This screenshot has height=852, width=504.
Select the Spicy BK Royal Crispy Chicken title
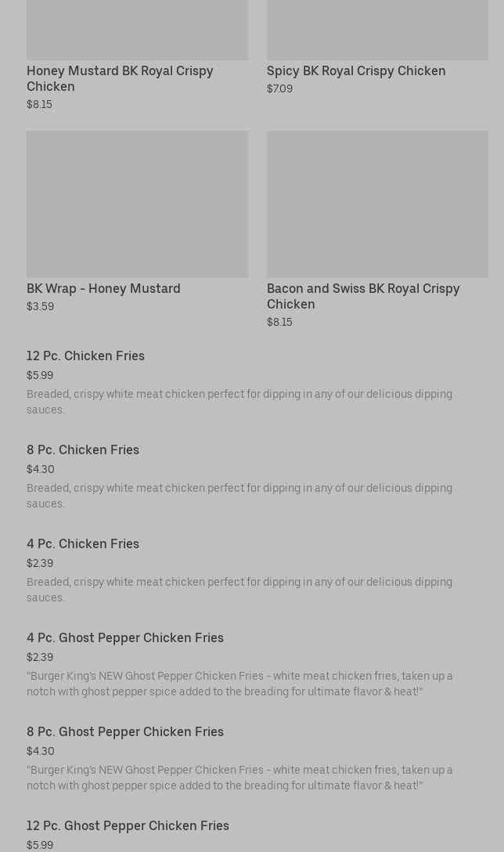356,70
